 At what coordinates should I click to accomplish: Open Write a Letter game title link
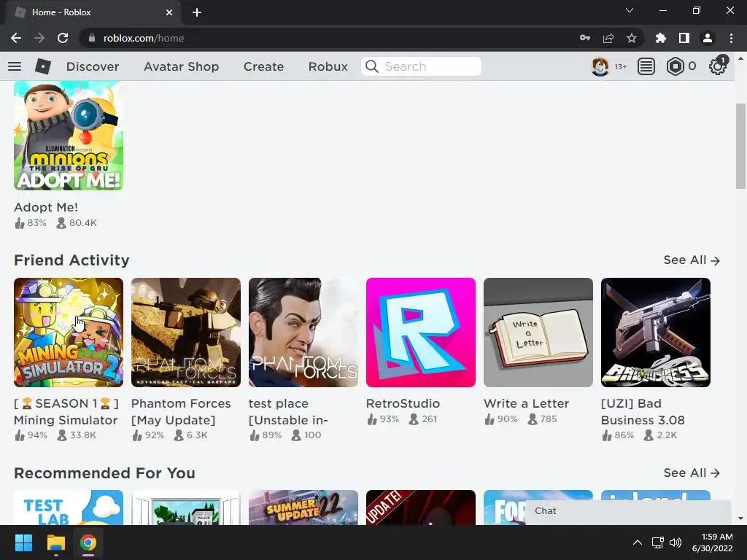[x=526, y=403]
